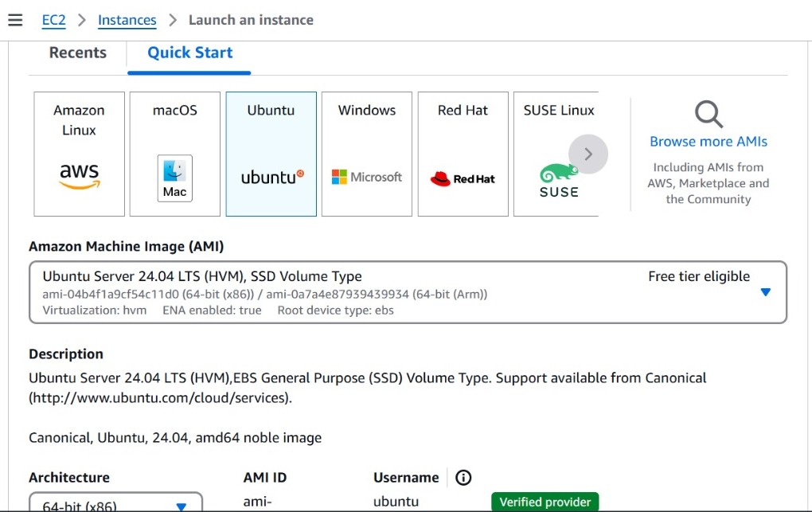Click the Username info icon

coord(463,477)
